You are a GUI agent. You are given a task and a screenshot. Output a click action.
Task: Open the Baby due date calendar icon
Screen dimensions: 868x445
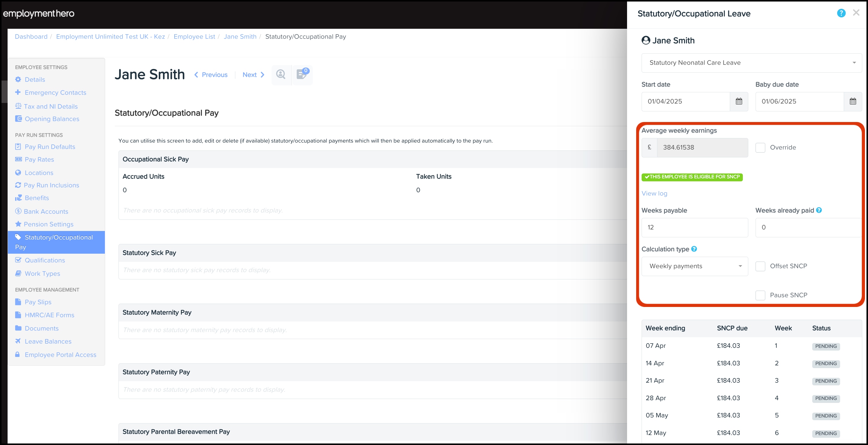[853, 101]
